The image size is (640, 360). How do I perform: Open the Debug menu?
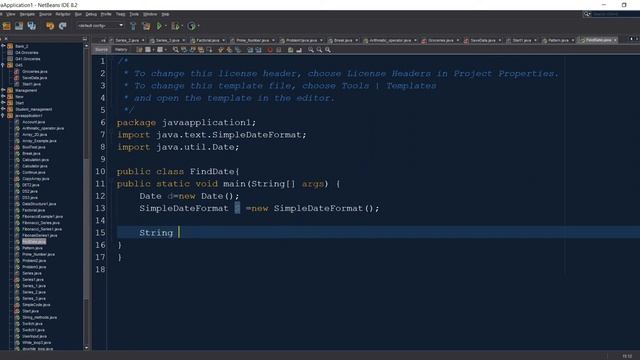point(91,14)
